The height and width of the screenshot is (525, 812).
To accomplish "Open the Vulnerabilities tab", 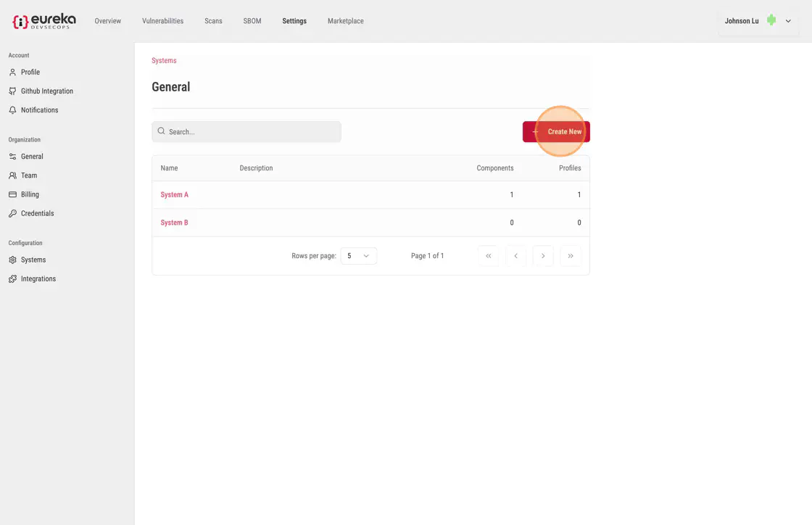I will click(x=162, y=21).
